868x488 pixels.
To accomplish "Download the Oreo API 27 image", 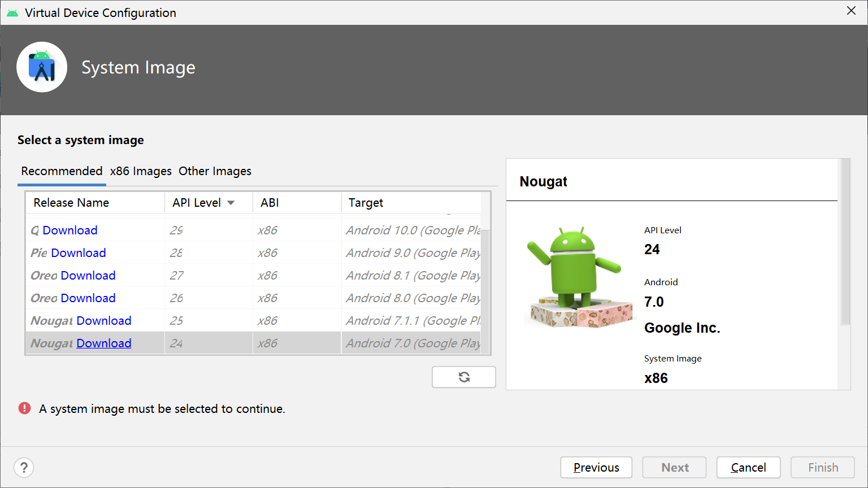I will tap(88, 276).
